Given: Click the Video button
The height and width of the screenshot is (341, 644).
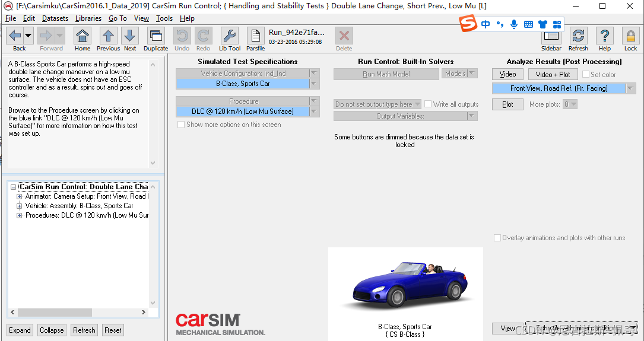Looking at the screenshot, I should pos(507,74).
